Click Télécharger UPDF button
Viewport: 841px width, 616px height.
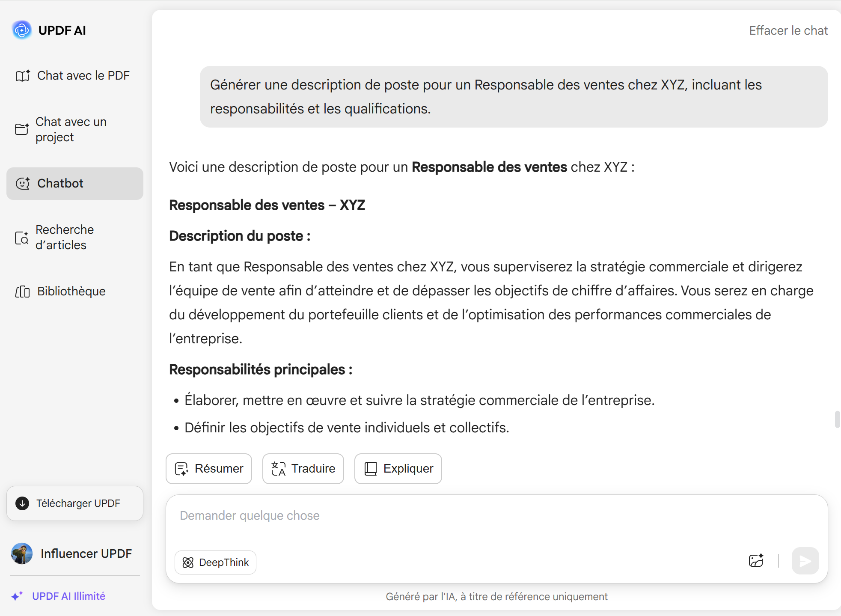tap(75, 503)
